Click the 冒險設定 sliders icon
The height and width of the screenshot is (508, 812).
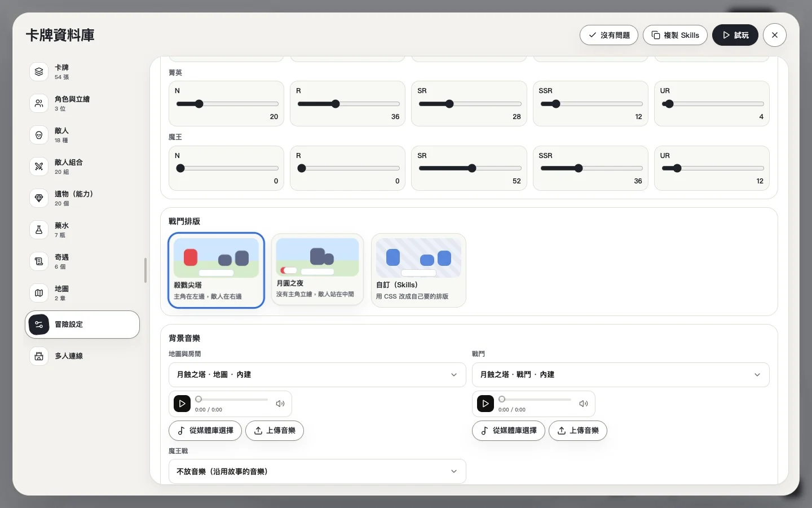click(x=39, y=325)
